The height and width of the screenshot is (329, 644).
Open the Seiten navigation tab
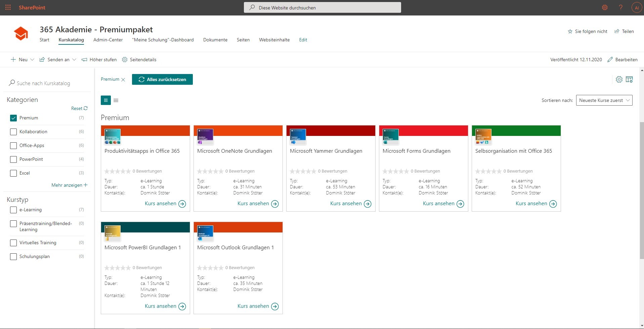click(243, 40)
